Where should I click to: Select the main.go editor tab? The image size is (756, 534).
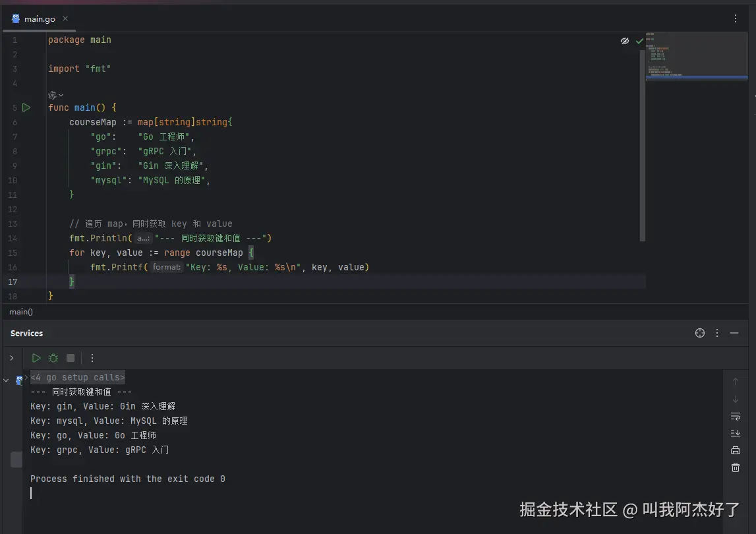pyautogui.click(x=40, y=19)
